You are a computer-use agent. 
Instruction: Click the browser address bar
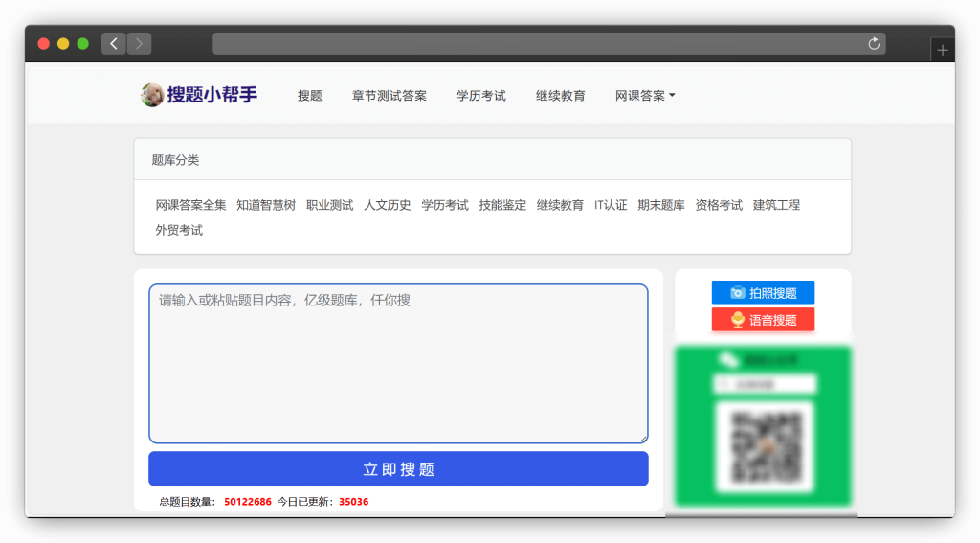pos(548,44)
